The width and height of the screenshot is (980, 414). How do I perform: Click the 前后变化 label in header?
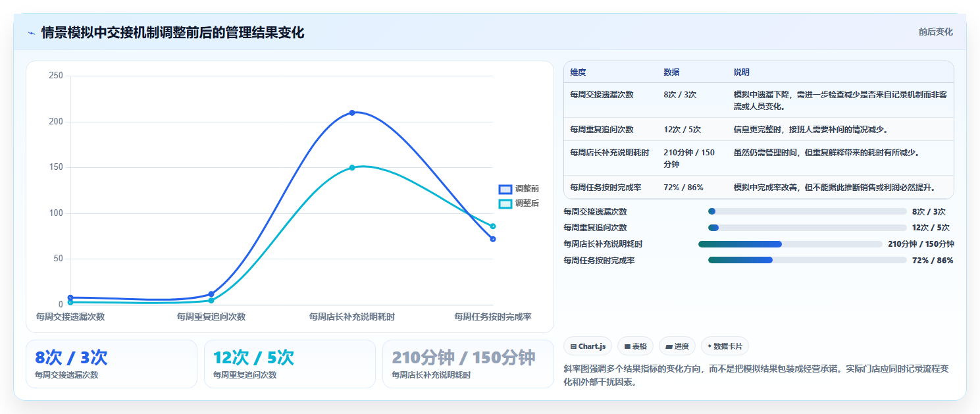[935, 32]
